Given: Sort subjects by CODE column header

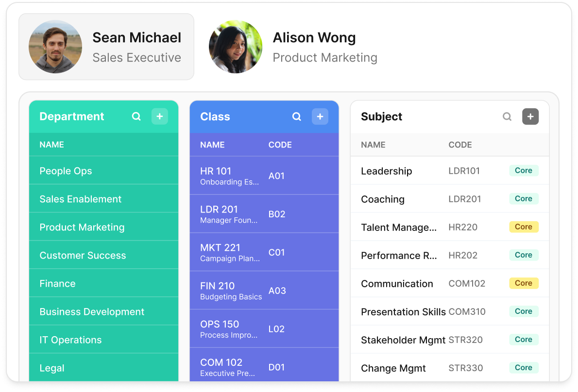Looking at the screenshot, I should 460,145.
